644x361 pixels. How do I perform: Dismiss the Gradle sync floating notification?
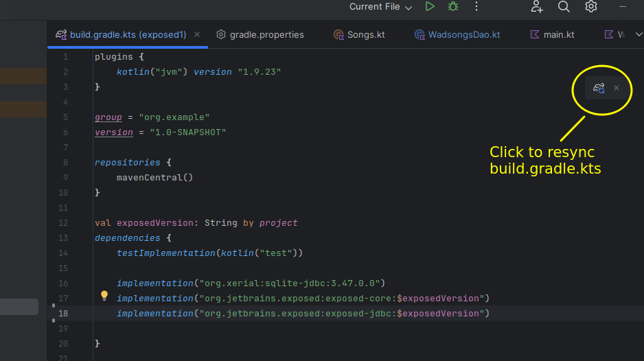(617, 88)
